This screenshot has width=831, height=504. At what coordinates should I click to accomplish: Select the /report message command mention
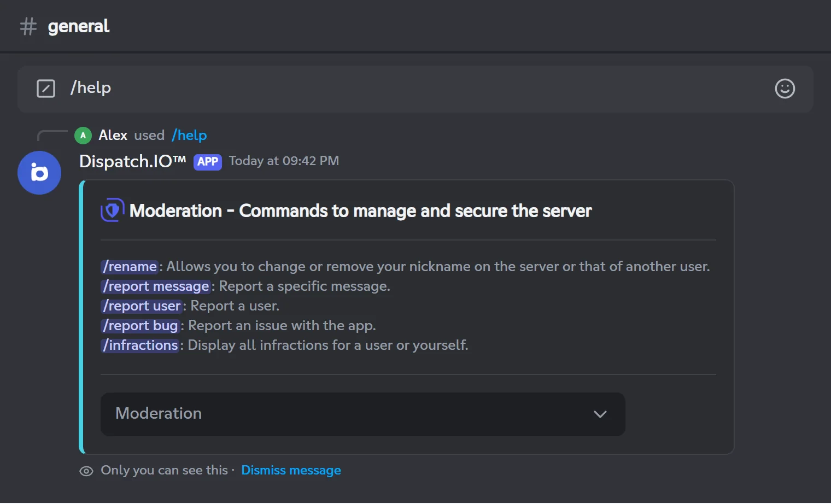156,286
